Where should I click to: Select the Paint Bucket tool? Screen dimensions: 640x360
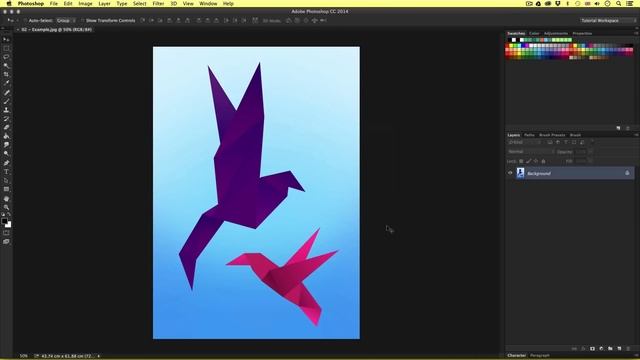pos(6,136)
